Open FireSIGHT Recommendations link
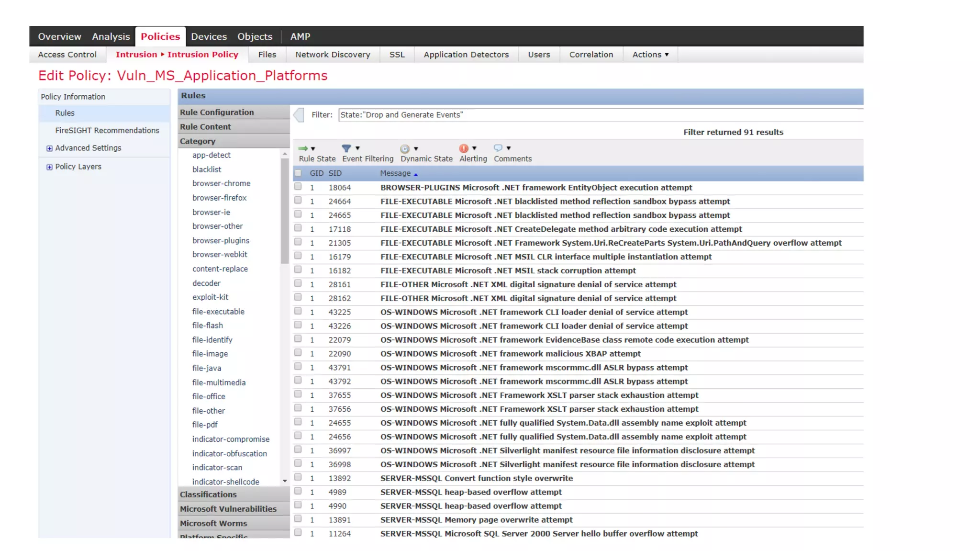This screenshot has height=551, width=980. pyautogui.click(x=107, y=130)
